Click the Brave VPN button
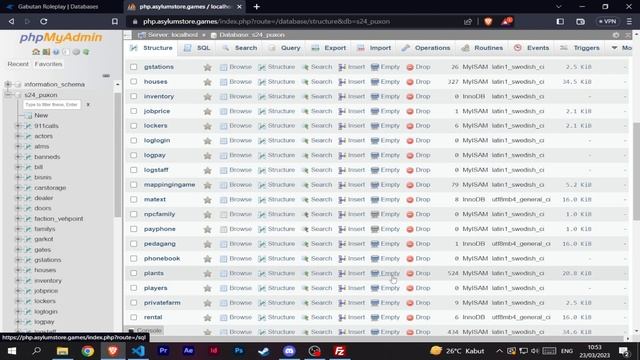Image resolution: width=640 pixels, height=360 pixels. pyautogui.click(x=607, y=21)
